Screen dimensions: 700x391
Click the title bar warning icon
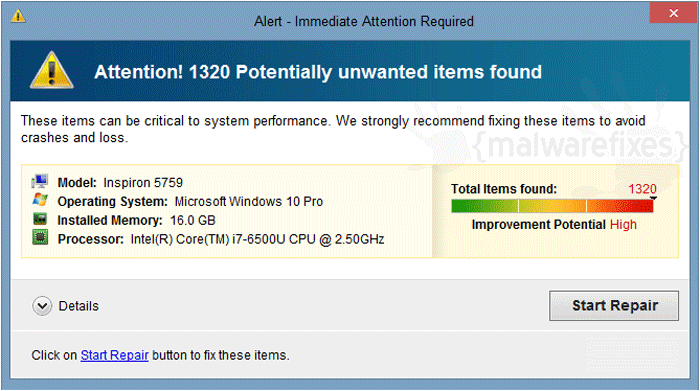coord(18,17)
